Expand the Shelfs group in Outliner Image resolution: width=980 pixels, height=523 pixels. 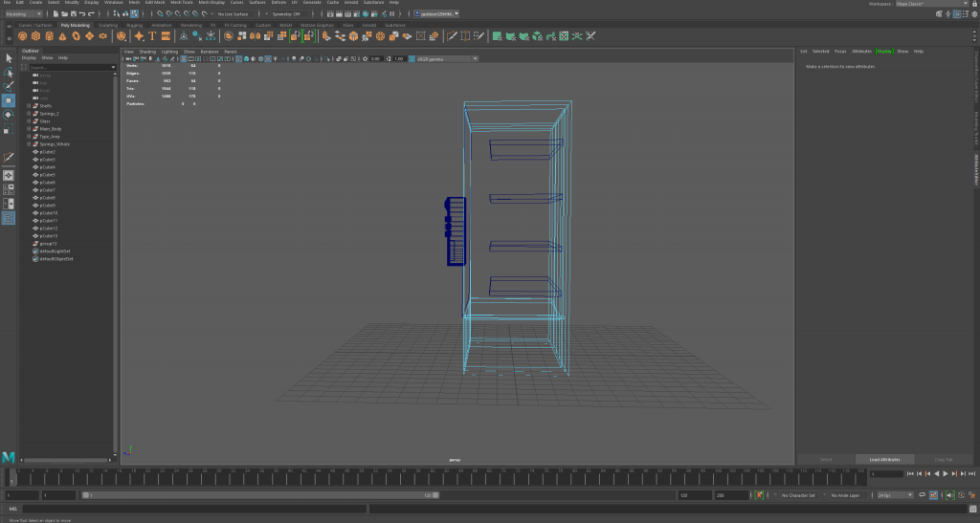29,106
